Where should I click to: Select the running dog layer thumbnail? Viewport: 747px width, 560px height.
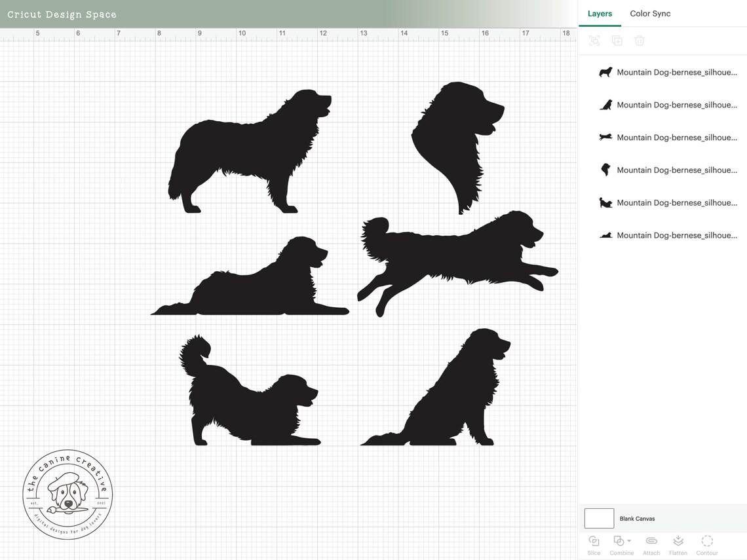pyautogui.click(x=605, y=137)
